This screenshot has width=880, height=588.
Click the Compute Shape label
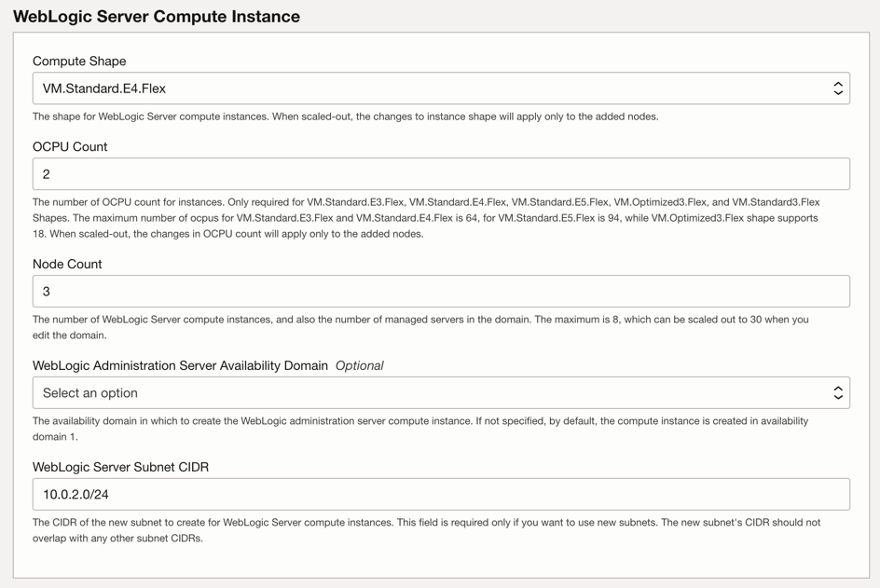pyautogui.click(x=79, y=62)
